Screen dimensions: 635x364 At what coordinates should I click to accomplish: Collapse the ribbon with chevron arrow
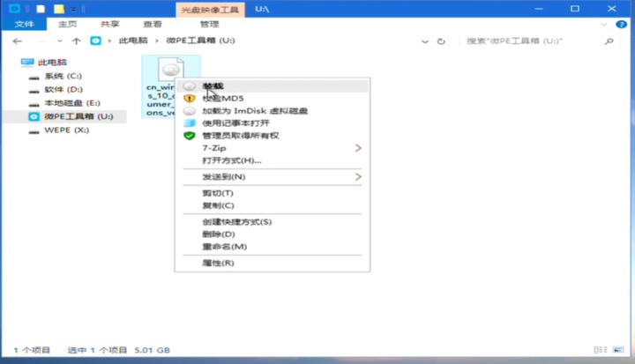604,25
